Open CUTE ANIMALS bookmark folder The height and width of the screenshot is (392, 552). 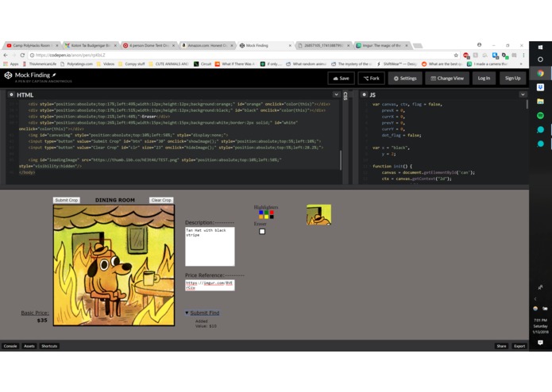[x=169, y=64]
